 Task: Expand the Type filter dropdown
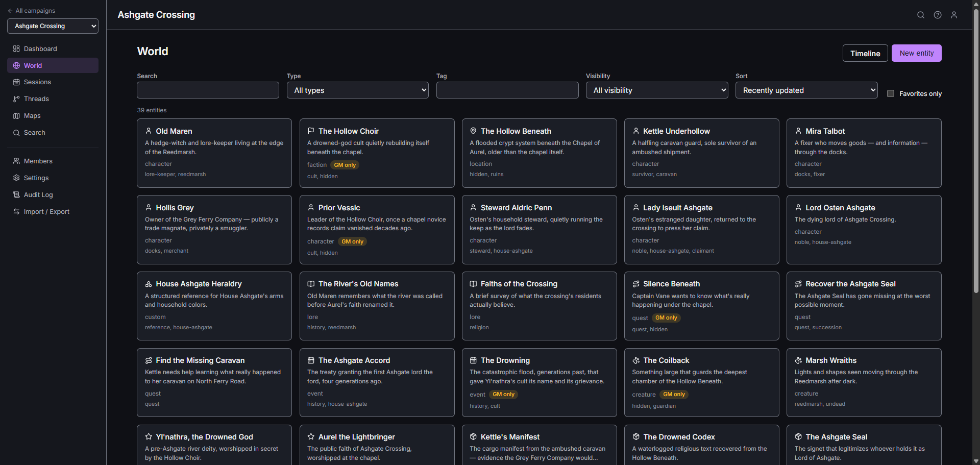click(x=357, y=90)
